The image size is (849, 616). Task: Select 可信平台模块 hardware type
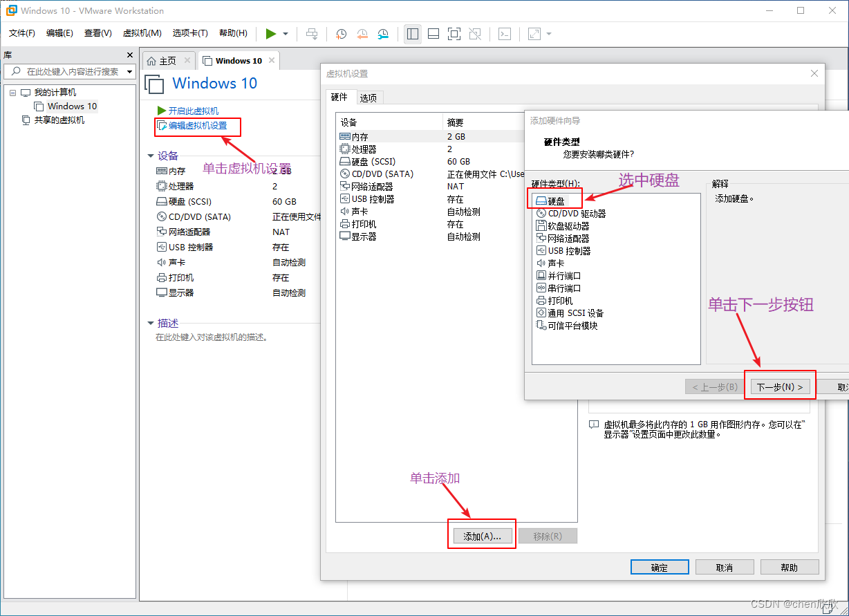pos(567,326)
